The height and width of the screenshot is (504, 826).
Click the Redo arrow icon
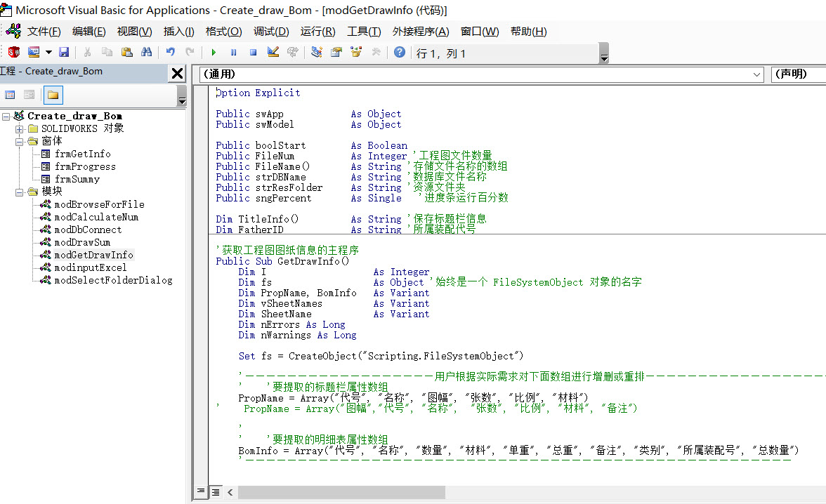[x=190, y=52]
